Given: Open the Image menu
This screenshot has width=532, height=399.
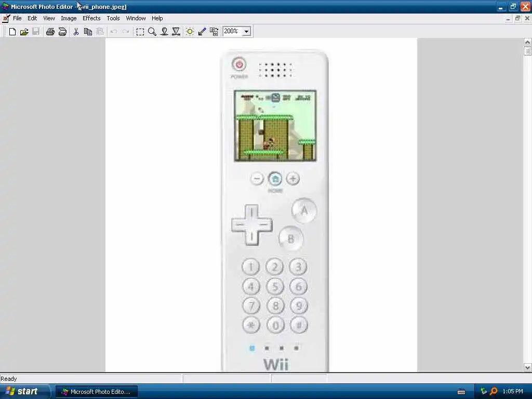Looking at the screenshot, I should click(x=69, y=18).
